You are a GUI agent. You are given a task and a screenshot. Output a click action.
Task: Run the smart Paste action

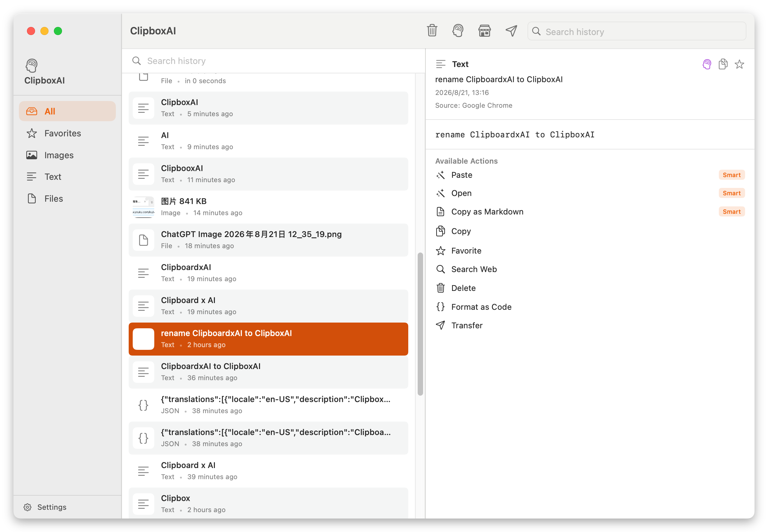tap(590, 175)
